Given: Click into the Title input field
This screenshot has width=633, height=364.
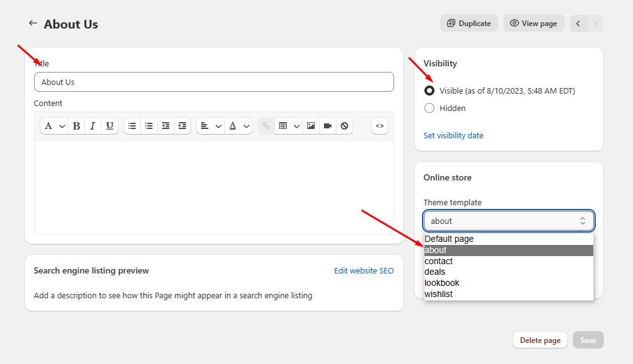Looking at the screenshot, I should click(213, 82).
